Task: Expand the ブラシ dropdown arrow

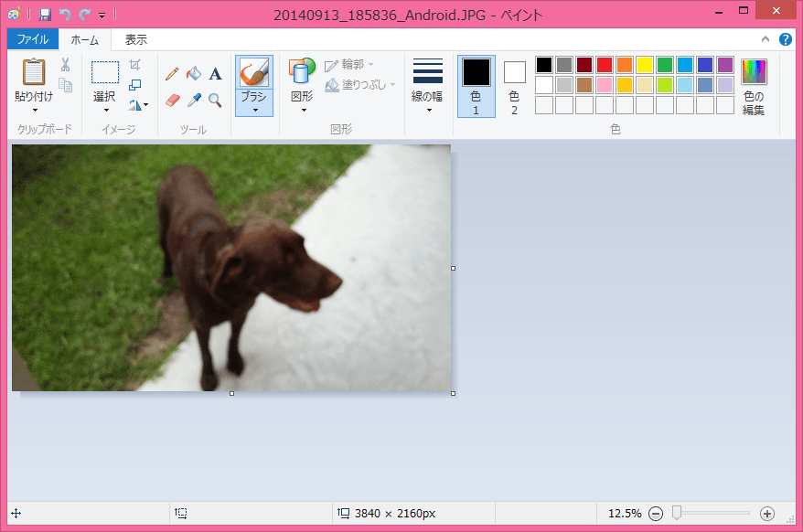Action: tap(254, 110)
